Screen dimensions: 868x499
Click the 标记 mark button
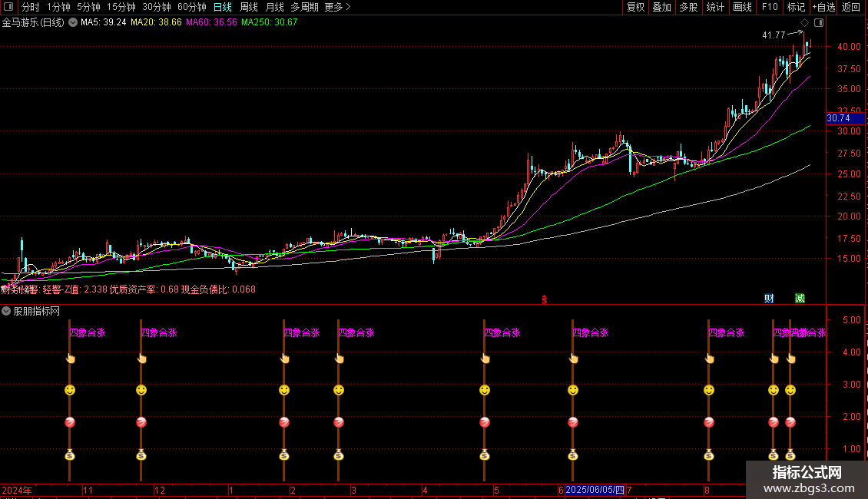click(x=796, y=7)
